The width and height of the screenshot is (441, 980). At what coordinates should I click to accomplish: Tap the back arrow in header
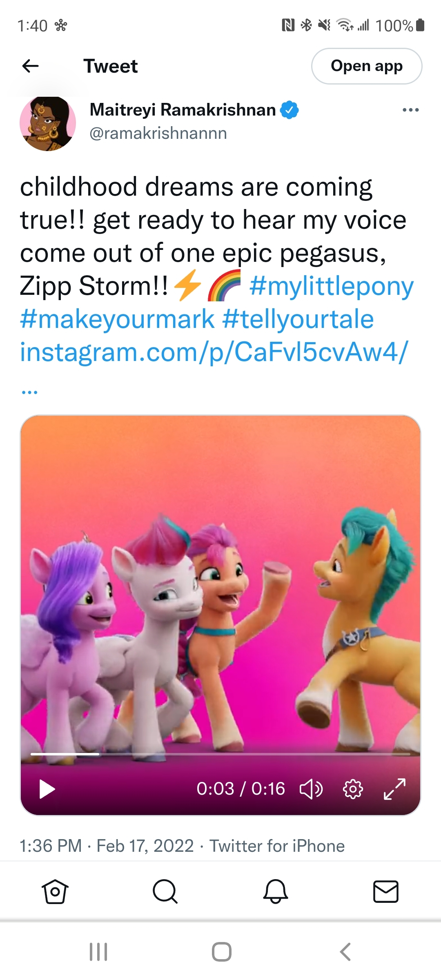(x=31, y=66)
